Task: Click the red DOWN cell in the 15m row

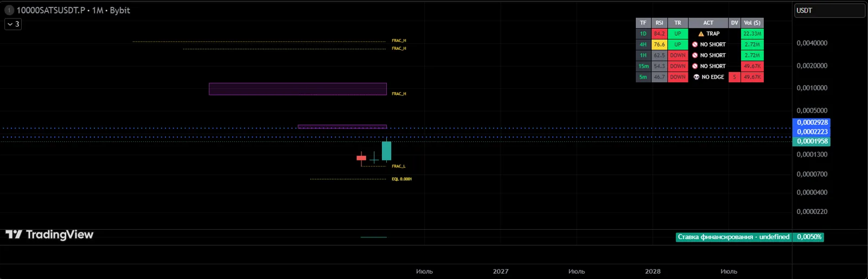Action: [x=678, y=66]
